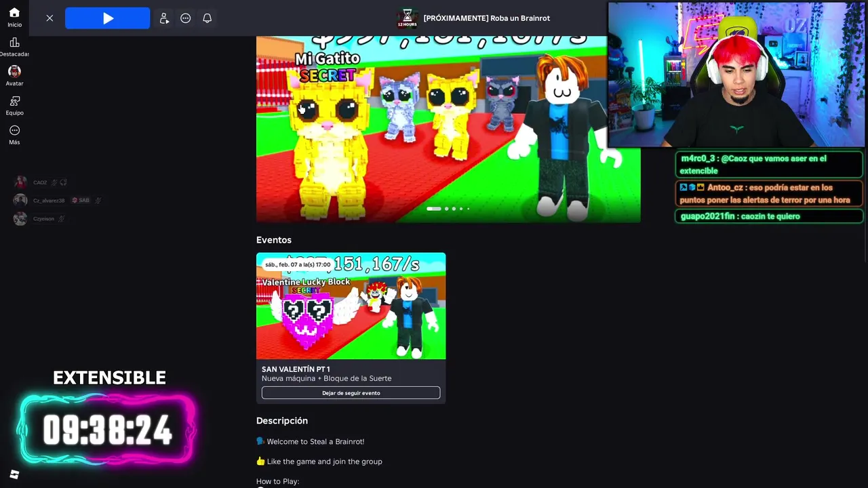
Task: Click the Roblox logo at bottom left
Action: point(14,474)
